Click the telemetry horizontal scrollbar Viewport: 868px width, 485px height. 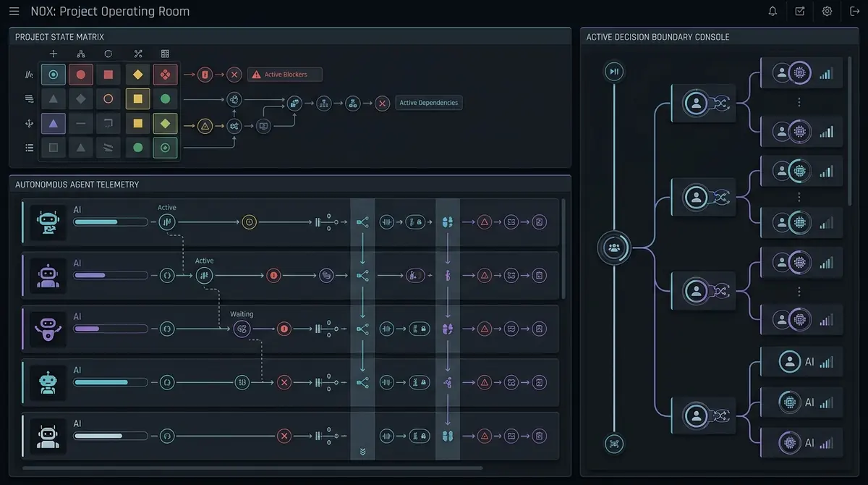(x=253, y=468)
